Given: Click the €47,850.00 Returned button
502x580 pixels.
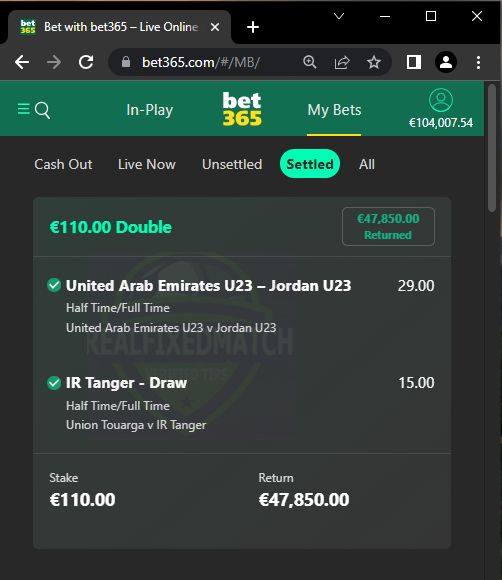Looking at the screenshot, I should [x=388, y=226].
